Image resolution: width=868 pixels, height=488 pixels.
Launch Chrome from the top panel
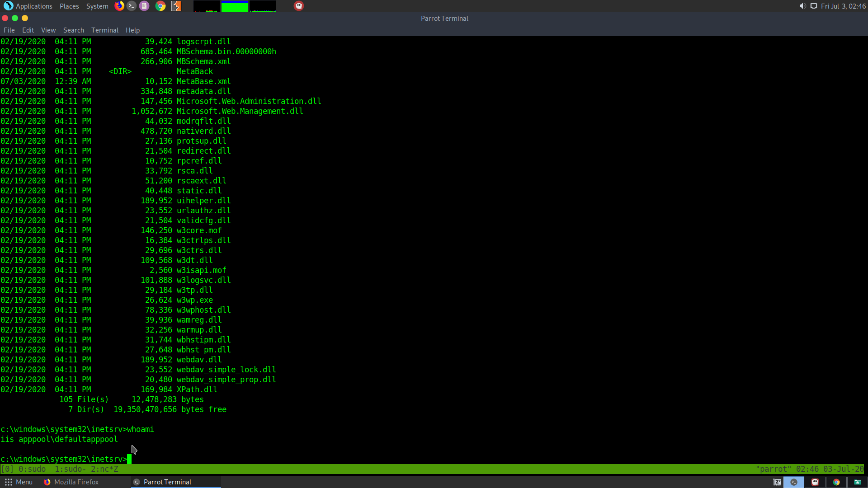(x=160, y=6)
